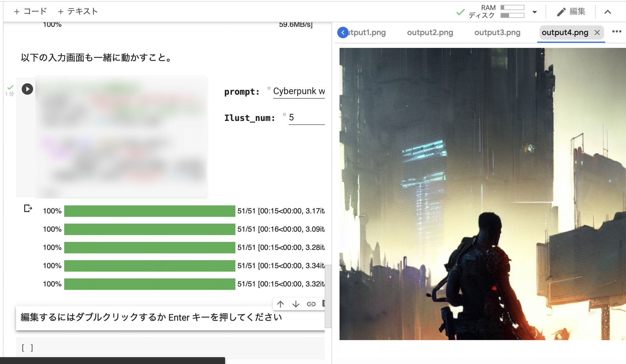The image size is (626, 364).
Task: Click the generated cyberpunk image preview
Action: coord(482,194)
